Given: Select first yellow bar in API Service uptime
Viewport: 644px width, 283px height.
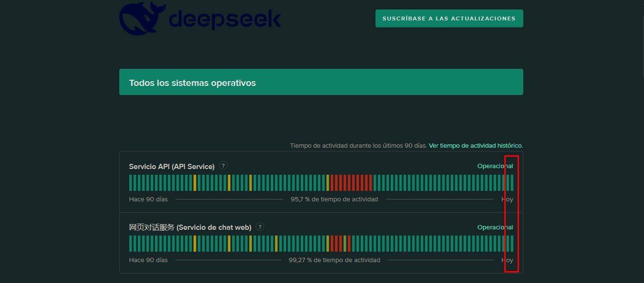Looking at the screenshot, I should click(x=195, y=183).
